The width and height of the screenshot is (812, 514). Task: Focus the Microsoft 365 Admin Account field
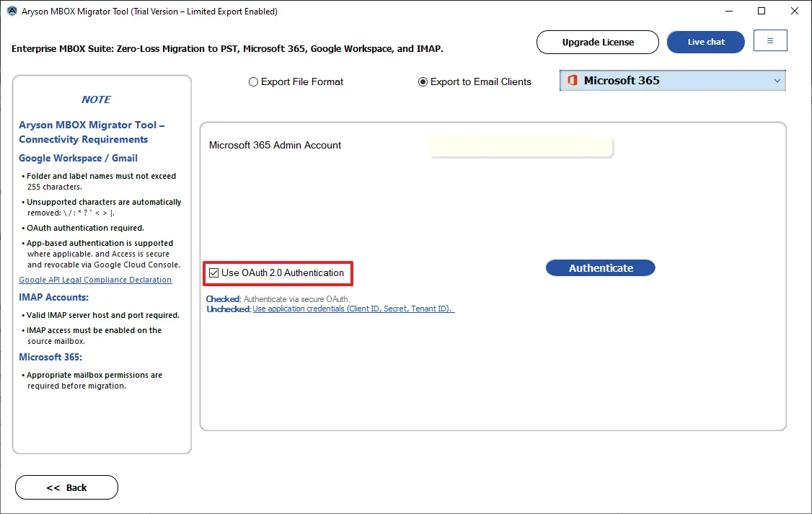coord(521,147)
